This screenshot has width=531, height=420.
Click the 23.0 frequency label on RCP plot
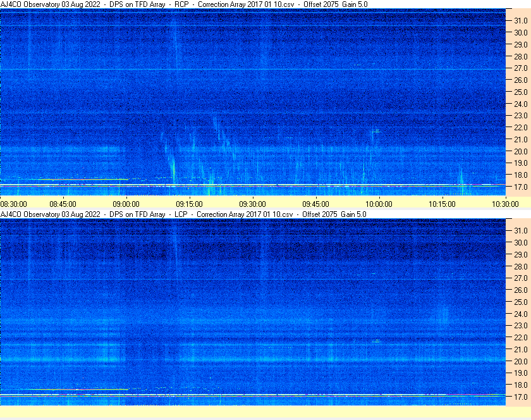(521, 116)
